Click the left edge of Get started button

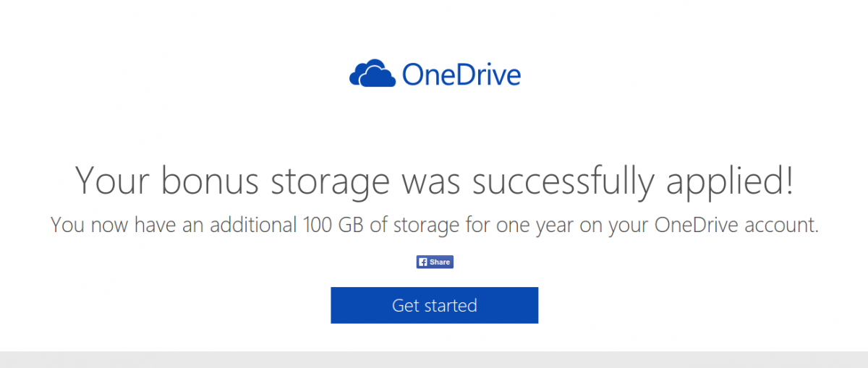[x=334, y=305]
